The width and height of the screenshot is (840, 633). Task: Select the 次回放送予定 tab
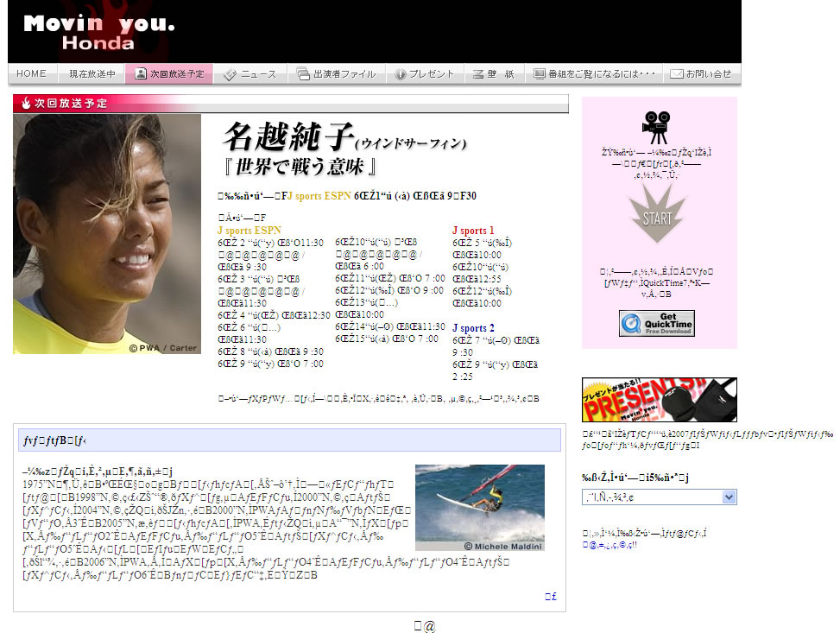[x=169, y=74]
